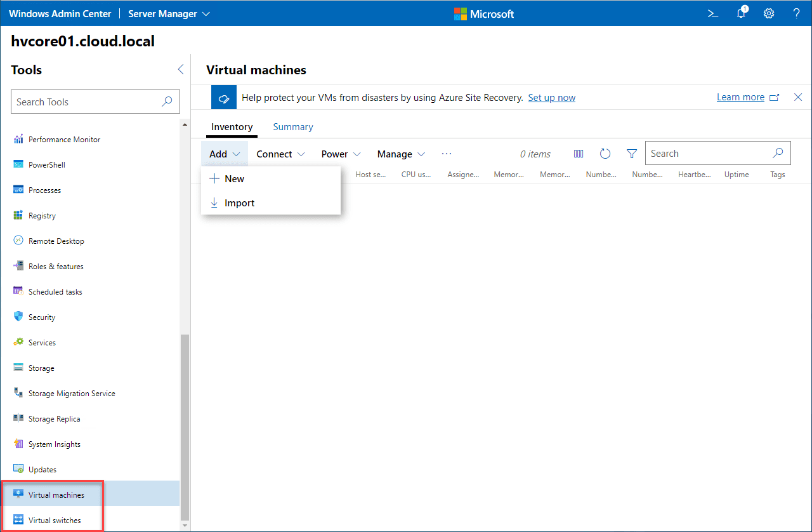
Task: Open the PowerShell console icon in header
Action: click(713, 13)
